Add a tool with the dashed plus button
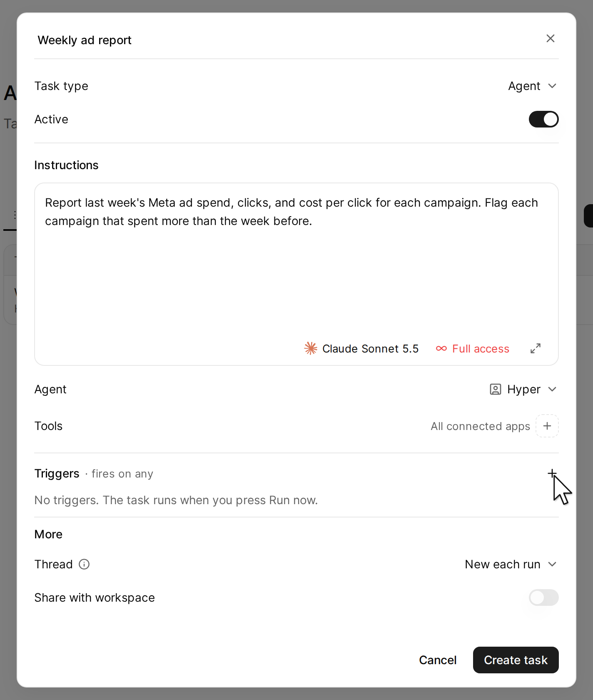The width and height of the screenshot is (593, 700). click(x=547, y=426)
